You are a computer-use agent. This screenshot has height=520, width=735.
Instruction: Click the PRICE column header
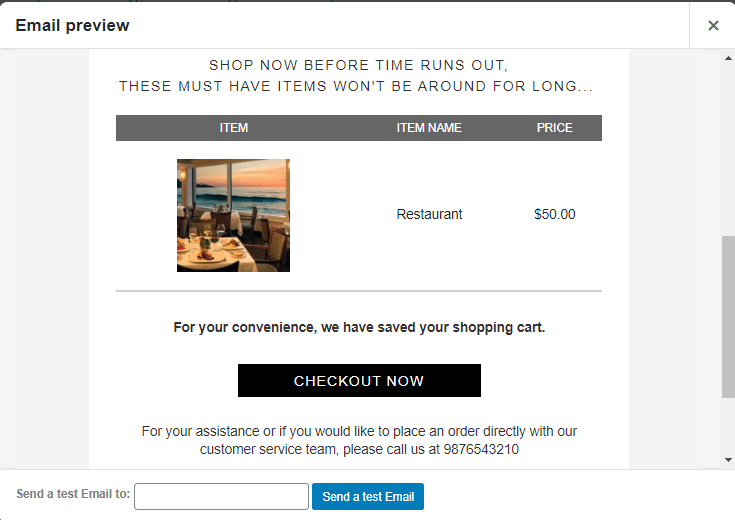555,128
